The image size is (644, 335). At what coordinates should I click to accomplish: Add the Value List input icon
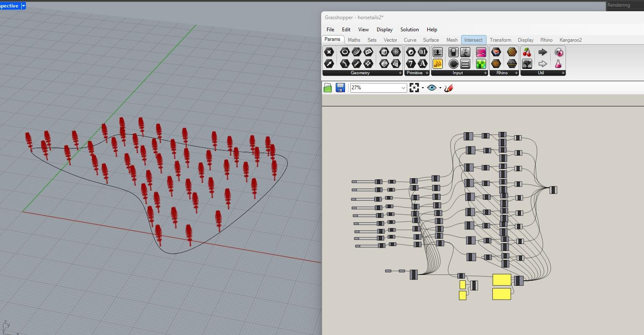465,63
